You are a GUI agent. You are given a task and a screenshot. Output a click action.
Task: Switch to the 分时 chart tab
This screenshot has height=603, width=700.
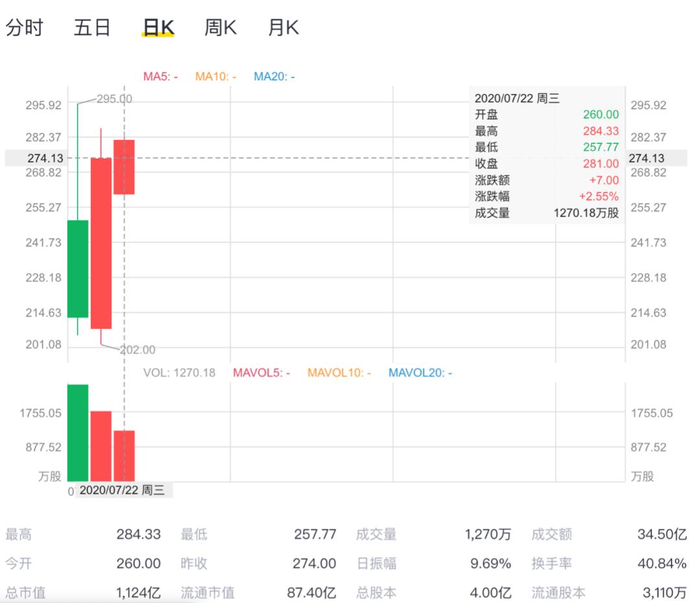point(25,28)
